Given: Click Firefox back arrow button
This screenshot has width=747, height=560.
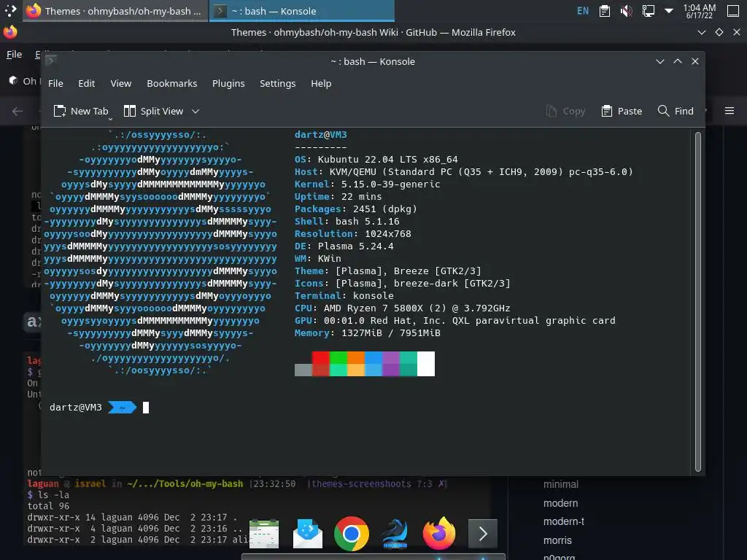Looking at the screenshot, I should 18,111.
